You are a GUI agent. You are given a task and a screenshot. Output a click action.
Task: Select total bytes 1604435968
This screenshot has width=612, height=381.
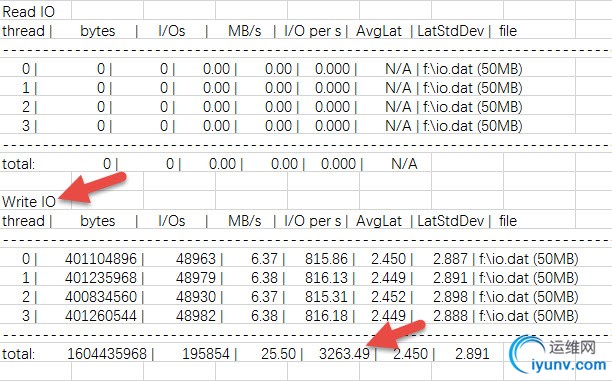tap(107, 354)
